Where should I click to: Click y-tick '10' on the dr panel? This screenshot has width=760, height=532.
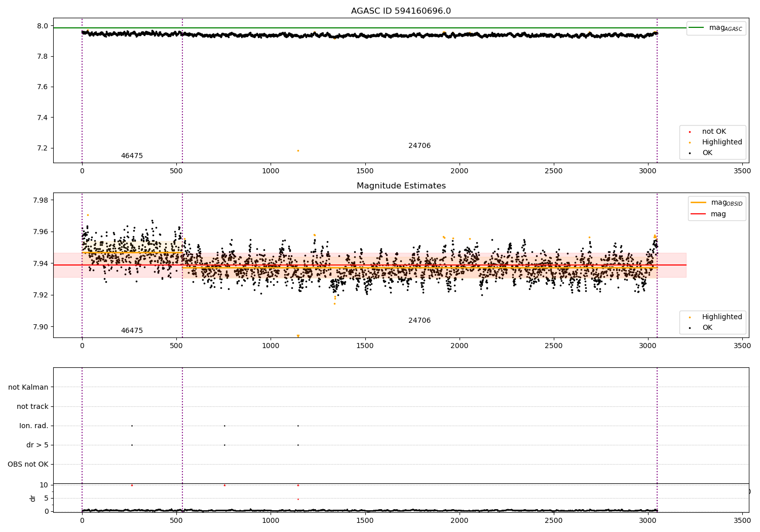44,485
